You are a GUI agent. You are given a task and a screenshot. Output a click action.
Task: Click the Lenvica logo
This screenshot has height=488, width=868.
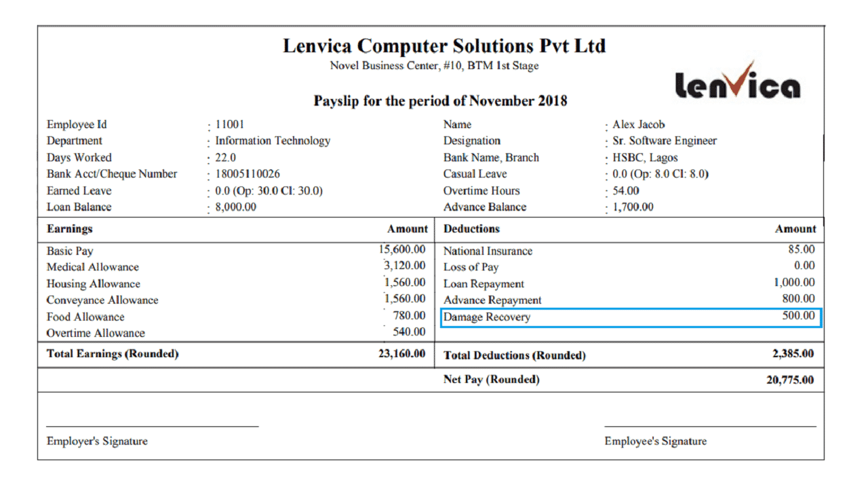point(738,81)
